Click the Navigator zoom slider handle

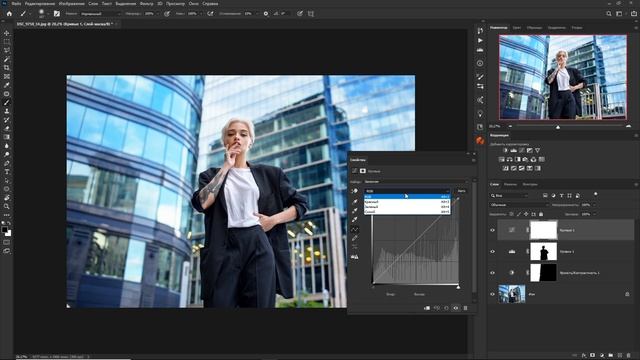coord(558,127)
